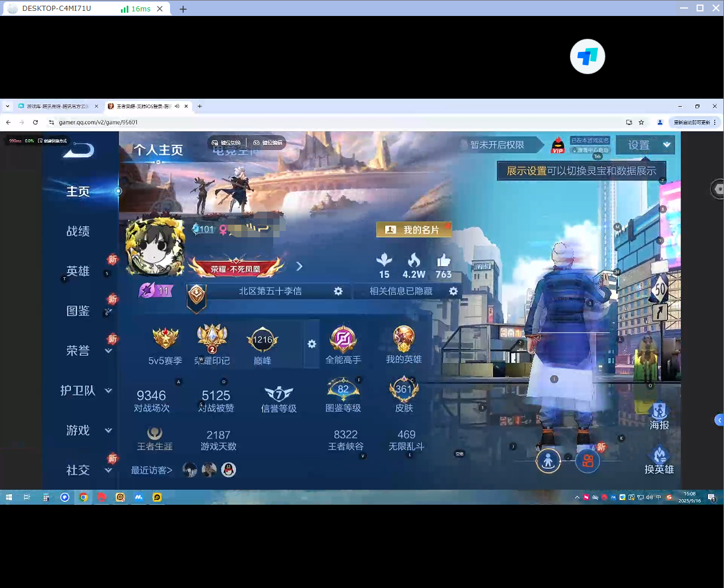Screen dimensions: 724x588
Task: Click the 15 flower count icon
Action: click(384, 260)
